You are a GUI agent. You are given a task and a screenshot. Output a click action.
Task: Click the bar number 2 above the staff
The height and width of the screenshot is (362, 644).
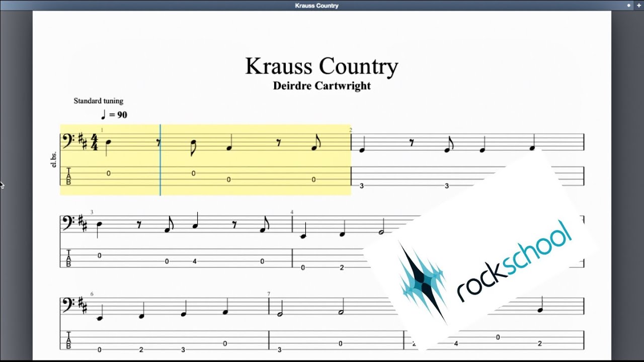351,130
